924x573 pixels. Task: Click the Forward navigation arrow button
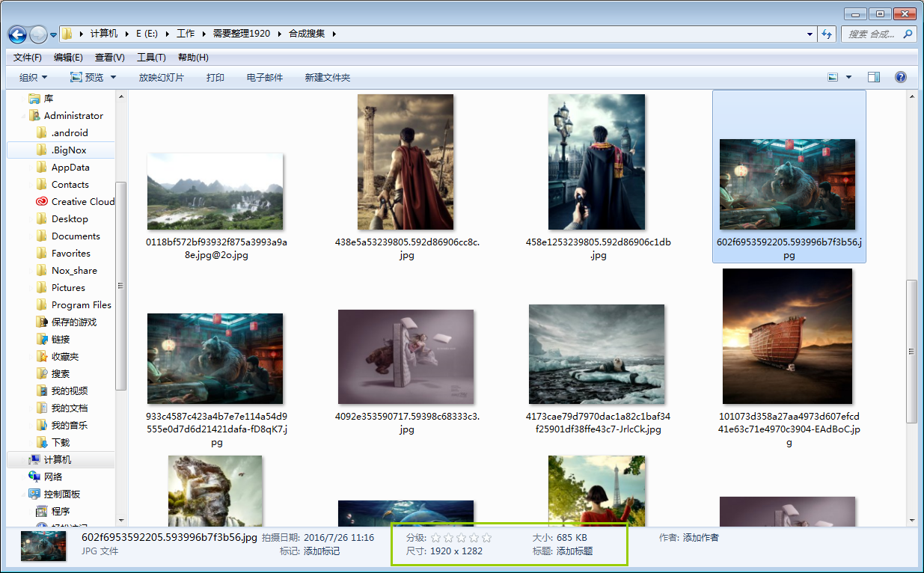(38, 34)
